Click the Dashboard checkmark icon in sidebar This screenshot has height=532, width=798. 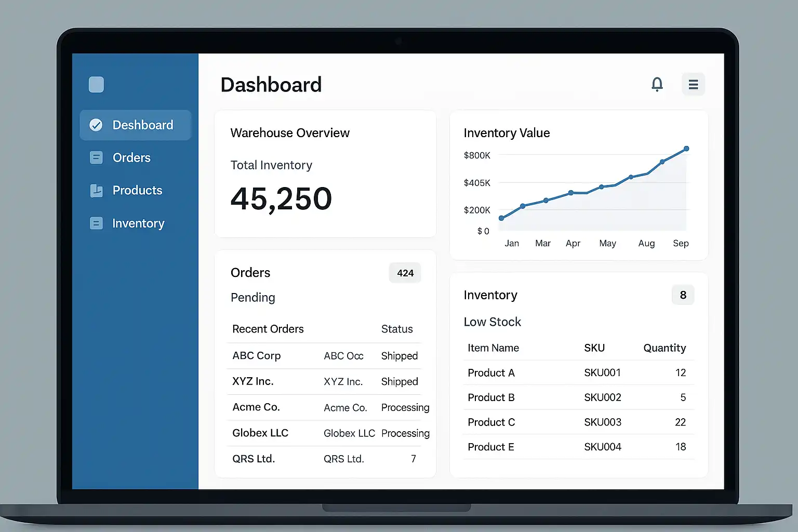[96, 125]
